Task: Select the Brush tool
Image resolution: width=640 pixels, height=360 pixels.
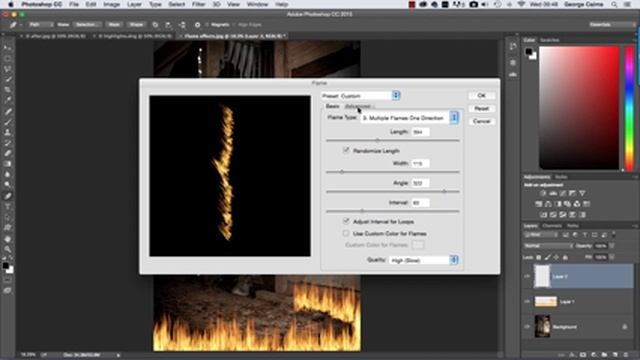Action: click(7, 122)
